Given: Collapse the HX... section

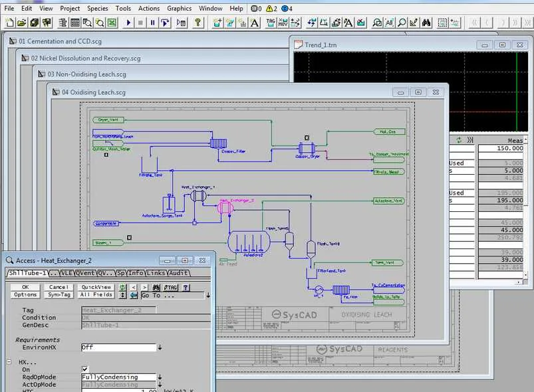Looking at the screenshot, I should (9, 362).
